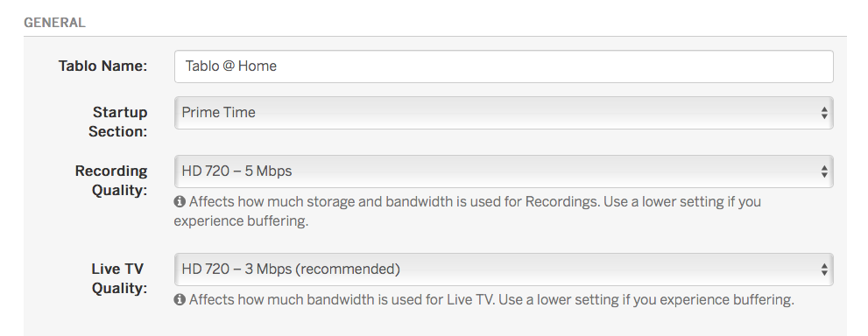The image size is (868, 336).
Task: Click the 'Startup Section:' label
Action: coord(118,122)
